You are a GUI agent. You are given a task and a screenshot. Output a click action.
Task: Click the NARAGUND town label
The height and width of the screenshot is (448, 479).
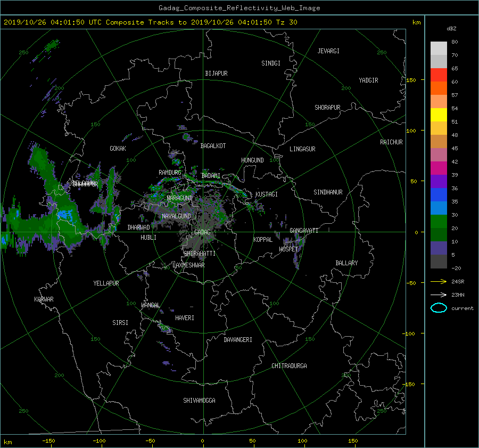[180, 198]
